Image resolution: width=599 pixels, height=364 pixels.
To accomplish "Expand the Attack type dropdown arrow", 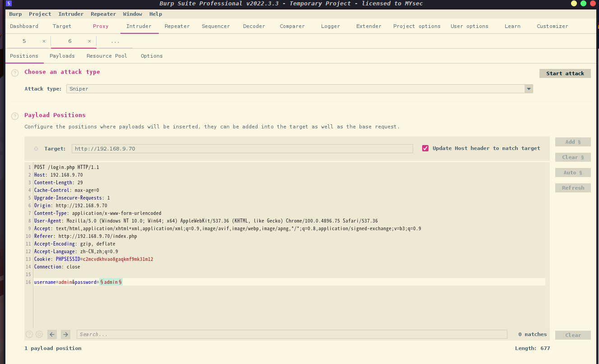I will pos(528,89).
